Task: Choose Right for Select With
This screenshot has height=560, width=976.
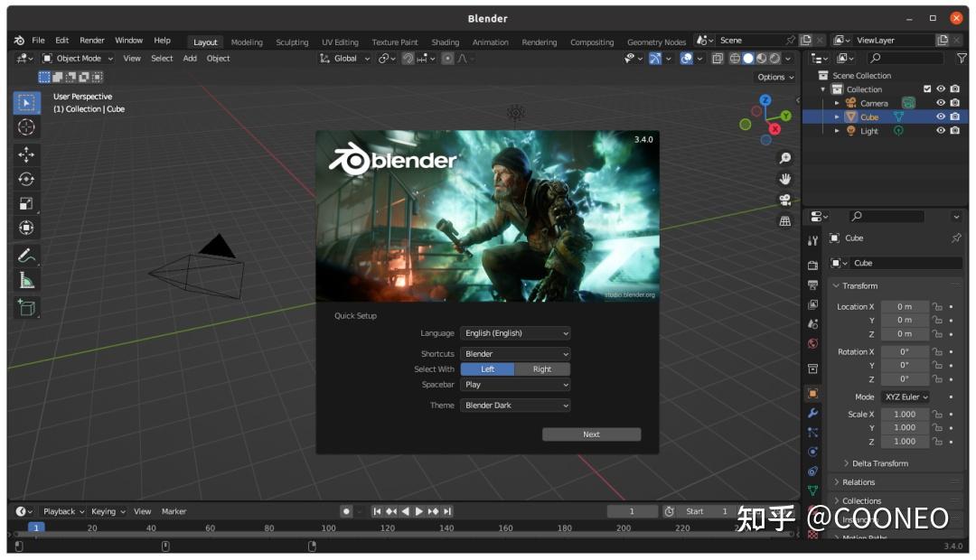Action: [x=542, y=369]
